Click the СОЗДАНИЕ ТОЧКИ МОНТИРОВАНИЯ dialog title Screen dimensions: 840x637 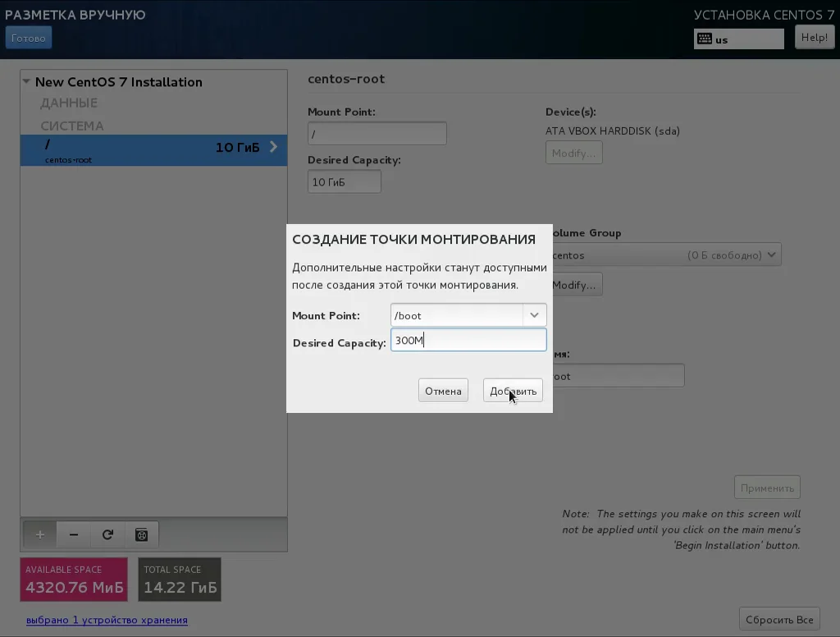point(413,239)
